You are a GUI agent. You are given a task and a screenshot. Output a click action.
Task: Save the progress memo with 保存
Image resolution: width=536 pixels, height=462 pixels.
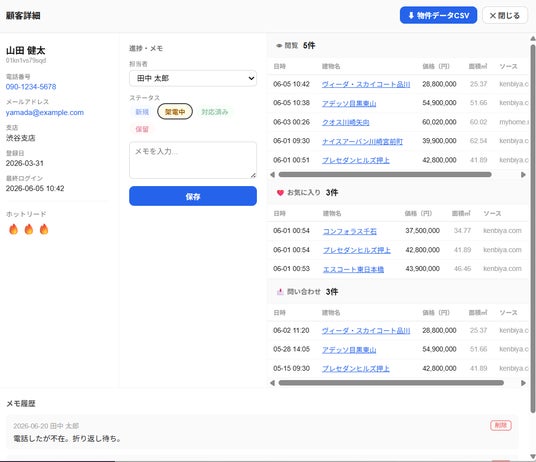click(x=193, y=196)
